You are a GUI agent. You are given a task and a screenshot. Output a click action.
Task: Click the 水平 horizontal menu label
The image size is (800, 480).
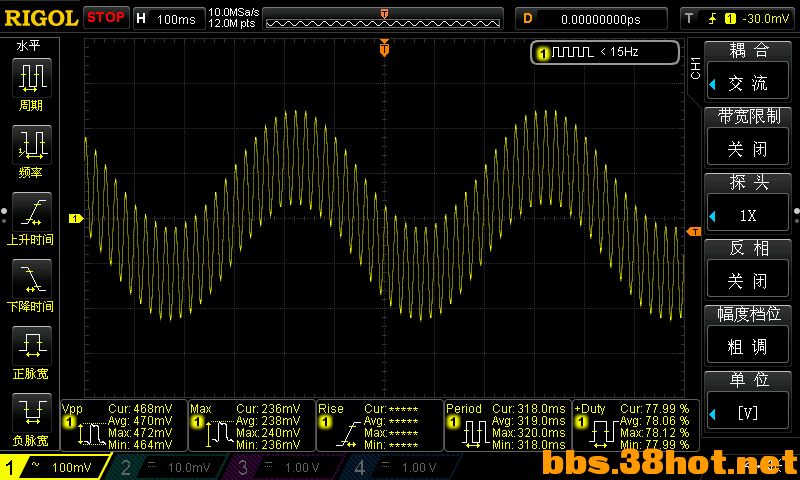click(x=28, y=46)
